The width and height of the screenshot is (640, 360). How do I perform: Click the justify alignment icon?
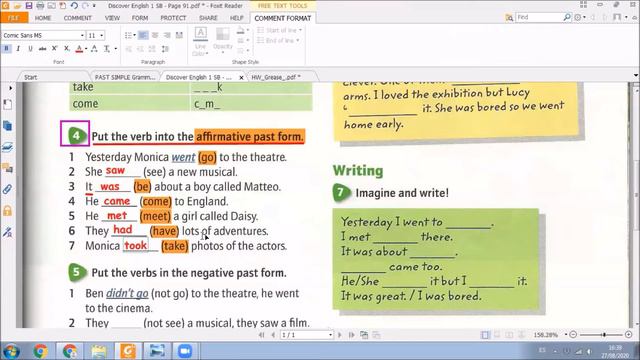(x=179, y=36)
